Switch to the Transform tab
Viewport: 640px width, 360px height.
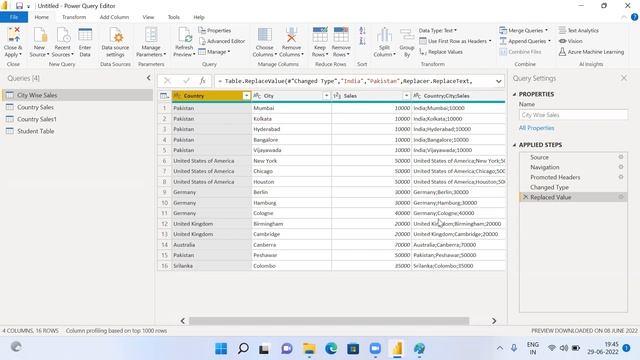(x=74, y=17)
